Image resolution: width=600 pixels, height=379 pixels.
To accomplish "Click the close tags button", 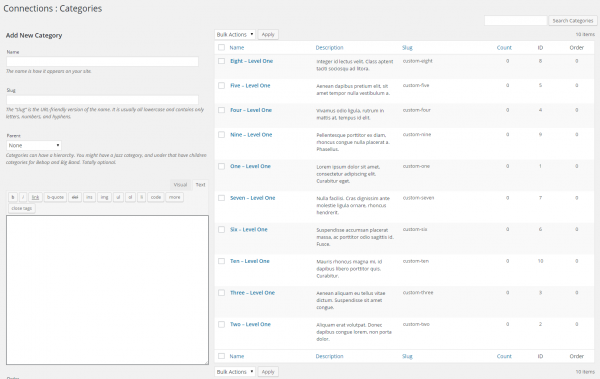I will pos(22,208).
